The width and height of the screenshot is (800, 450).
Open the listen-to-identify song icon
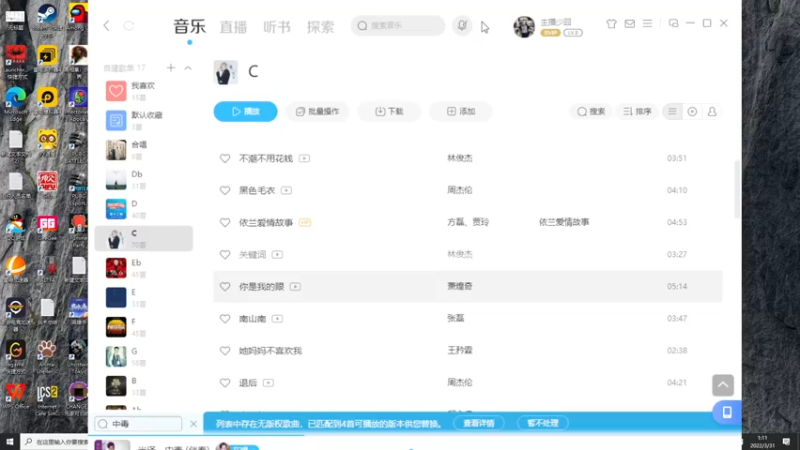coord(462,25)
